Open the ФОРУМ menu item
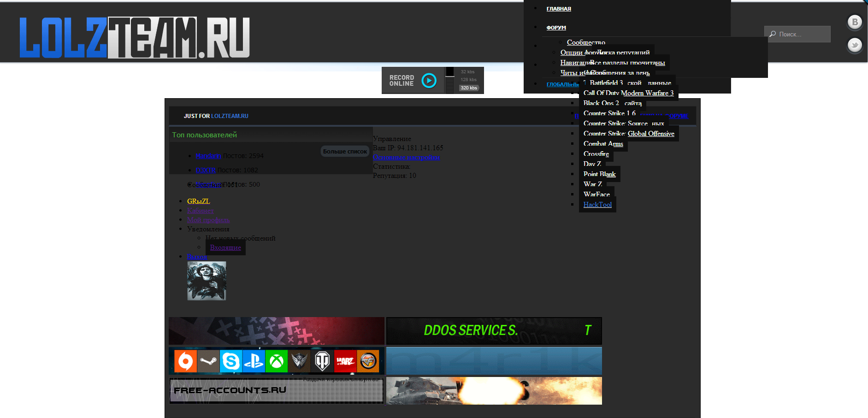 556,28
